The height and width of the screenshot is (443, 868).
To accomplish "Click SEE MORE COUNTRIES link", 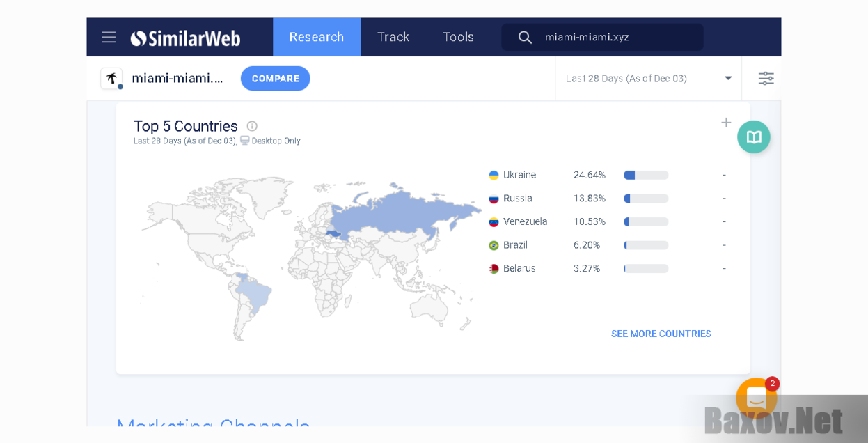I will (x=661, y=334).
